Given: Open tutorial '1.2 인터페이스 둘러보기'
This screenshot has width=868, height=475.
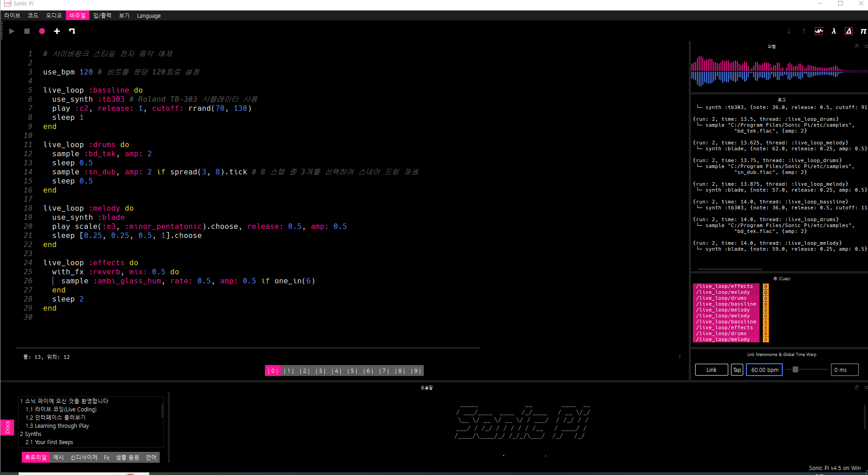Looking at the screenshot, I should 55,417.
